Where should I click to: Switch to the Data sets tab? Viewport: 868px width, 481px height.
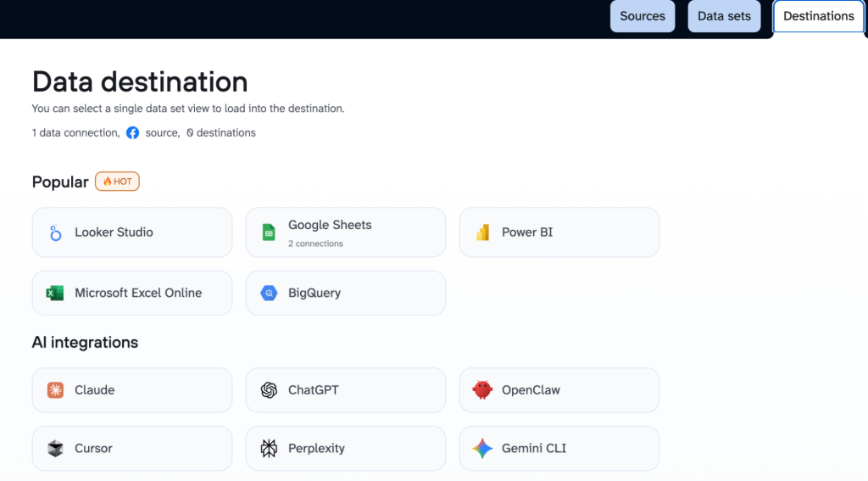pos(724,16)
